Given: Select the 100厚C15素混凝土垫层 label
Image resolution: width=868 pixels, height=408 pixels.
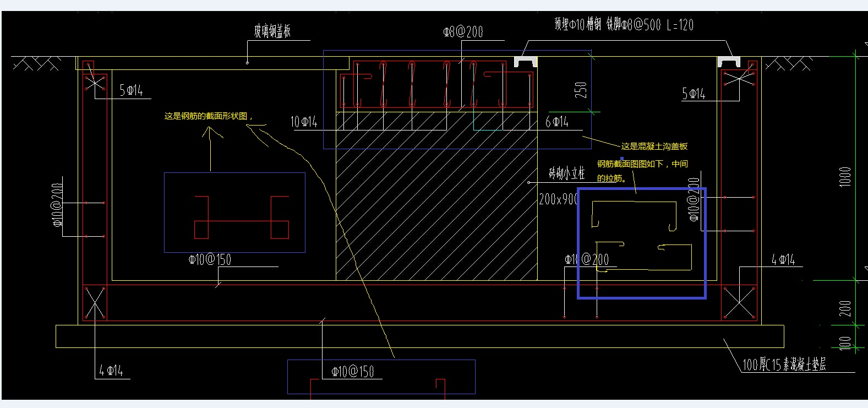Looking at the screenshot, I should coord(784,364).
